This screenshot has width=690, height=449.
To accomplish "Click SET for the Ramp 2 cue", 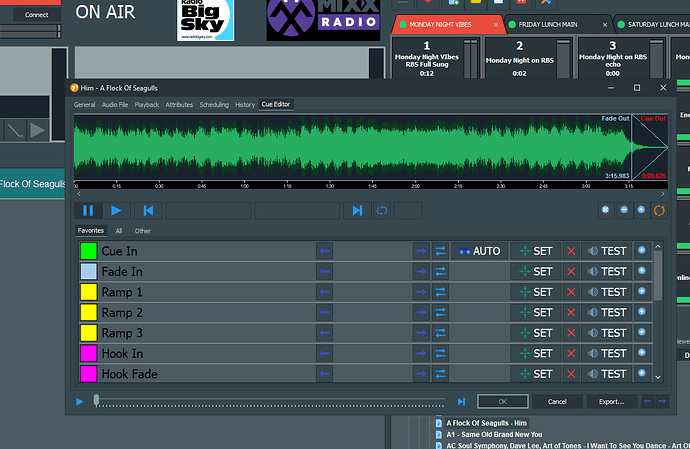I will click(x=536, y=312).
